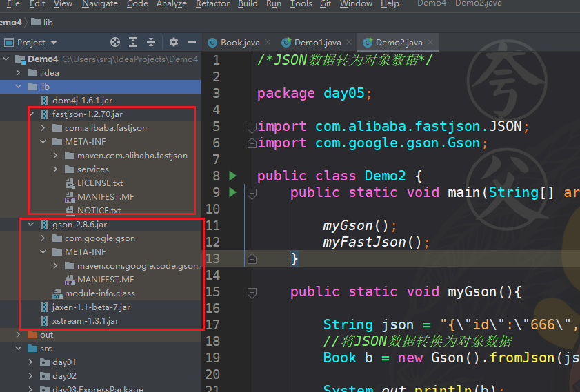Close the Book.java editor tab
This screenshot has width=580, height=392.
(x=268, y=42)
